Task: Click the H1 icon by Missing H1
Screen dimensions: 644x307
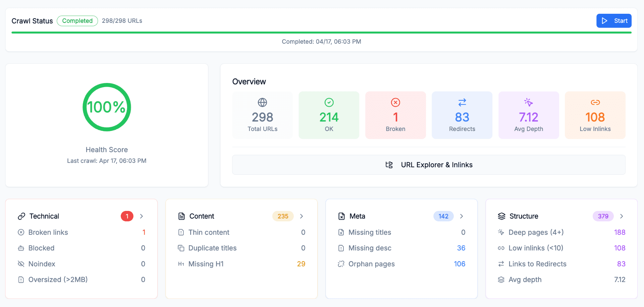Action: coord(181,264)
